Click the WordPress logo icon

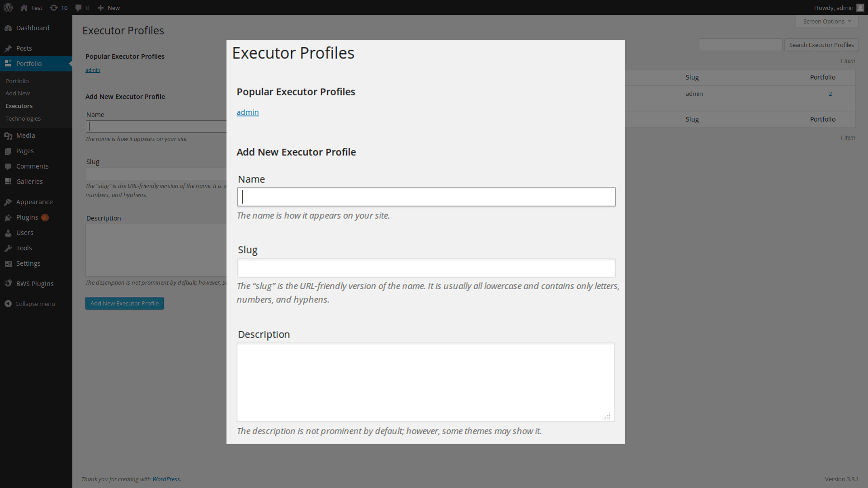coord(8,8)
